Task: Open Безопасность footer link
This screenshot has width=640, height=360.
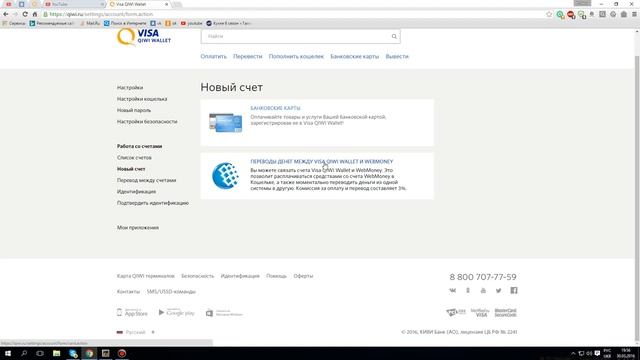Action: (198, 276)
